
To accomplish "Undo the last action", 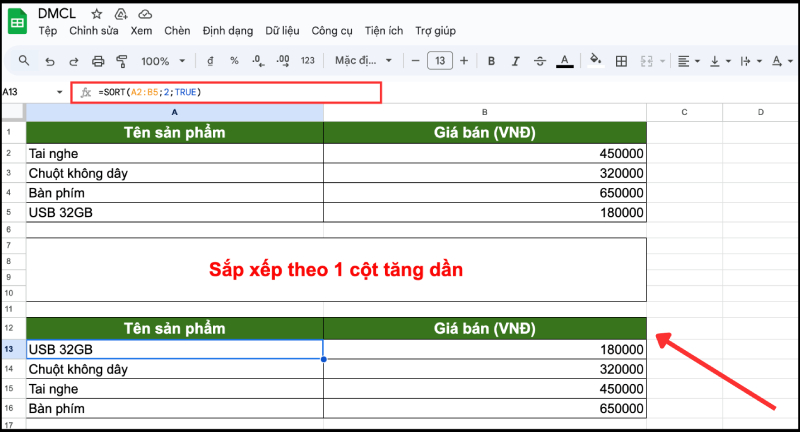I will [x=49, y=61].
